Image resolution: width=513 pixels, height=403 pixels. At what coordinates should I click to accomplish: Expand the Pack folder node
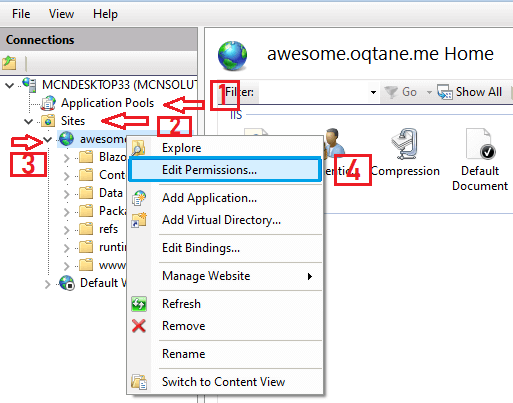pos(67,212)
